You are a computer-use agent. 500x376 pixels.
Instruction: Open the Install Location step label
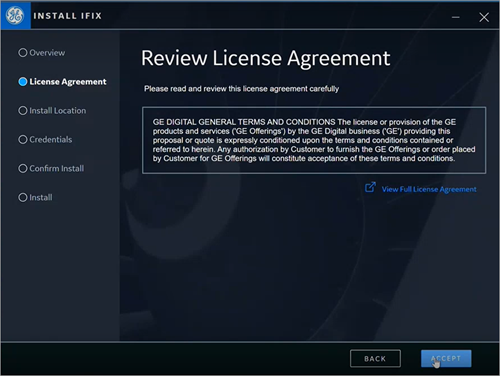tap(58, 111)
